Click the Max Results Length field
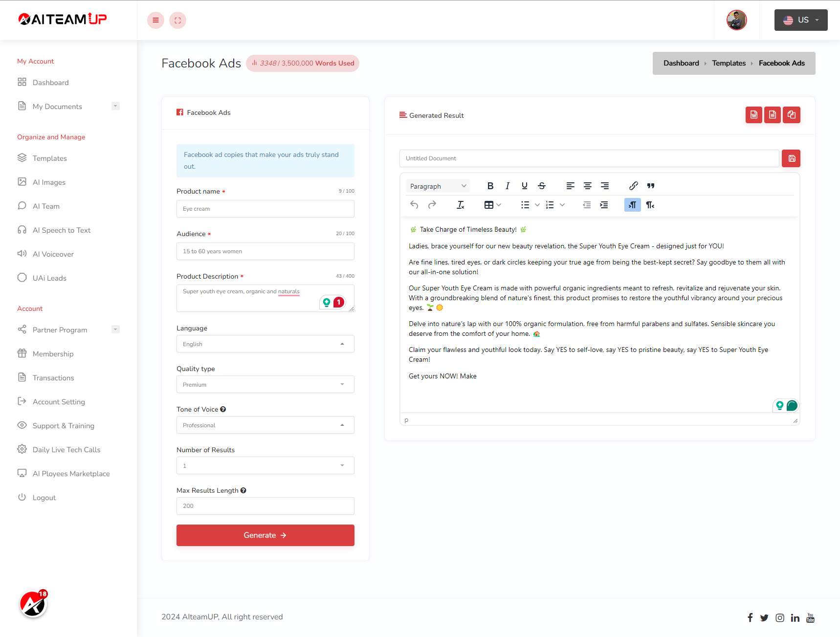 pos(265,506)
